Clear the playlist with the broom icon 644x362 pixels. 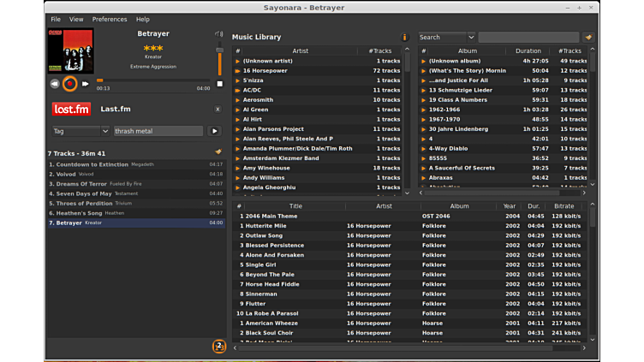tap(218, 152)
